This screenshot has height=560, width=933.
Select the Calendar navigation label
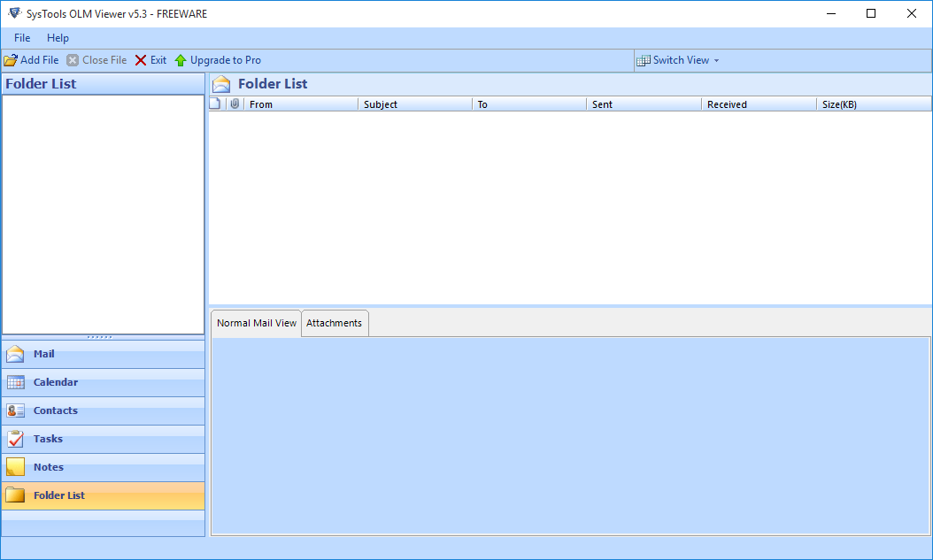(x=56, y=382)
